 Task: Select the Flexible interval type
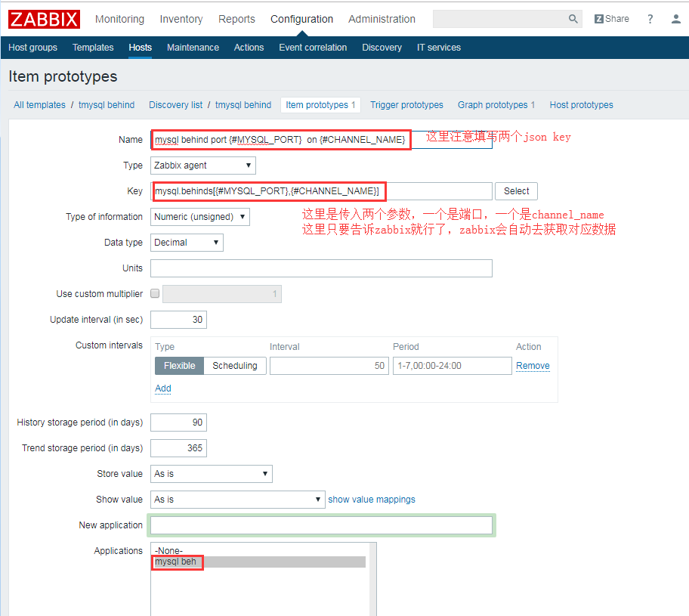(179, 366)
